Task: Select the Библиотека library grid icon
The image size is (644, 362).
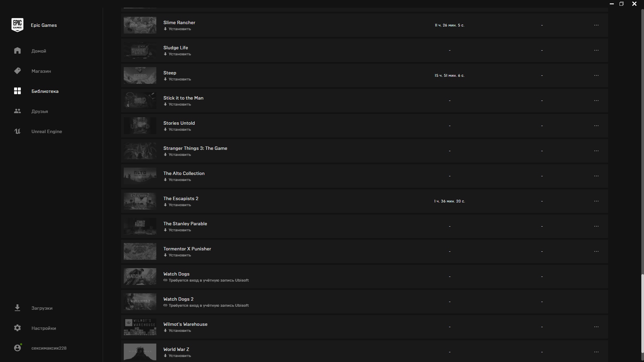Action: coord(17,91)
